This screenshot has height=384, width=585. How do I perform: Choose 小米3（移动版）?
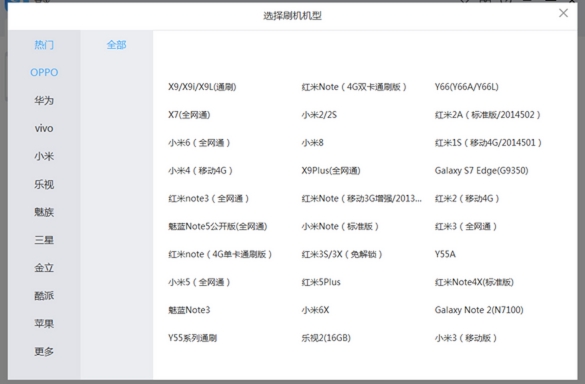tap(466, 338)
